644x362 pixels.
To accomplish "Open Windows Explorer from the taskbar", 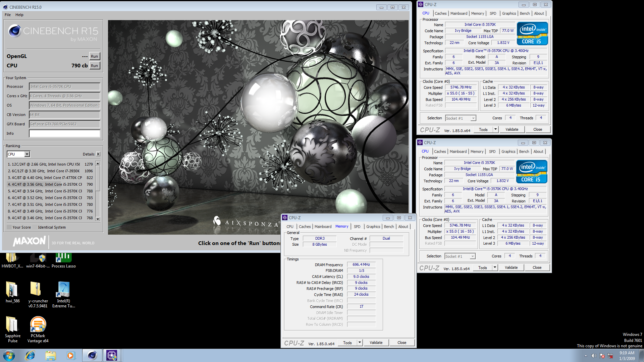I will pos(51,355).
